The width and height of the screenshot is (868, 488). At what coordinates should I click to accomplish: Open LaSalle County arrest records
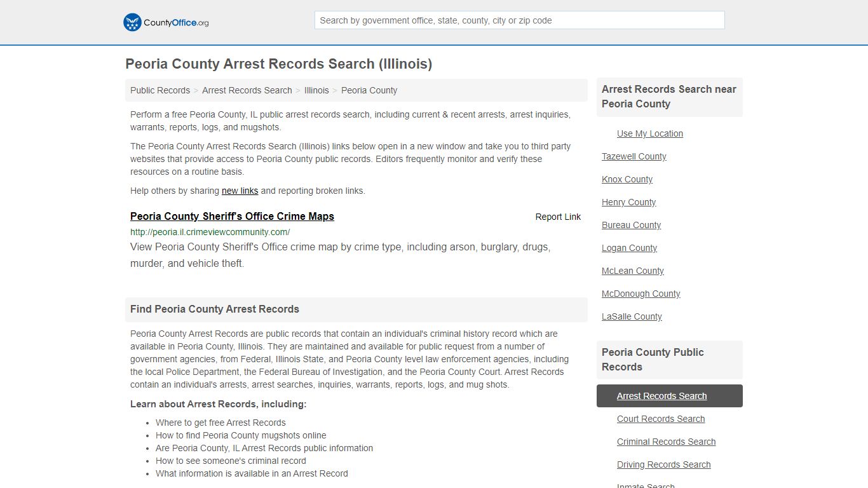pyautogui.click(x=632, y=316)
